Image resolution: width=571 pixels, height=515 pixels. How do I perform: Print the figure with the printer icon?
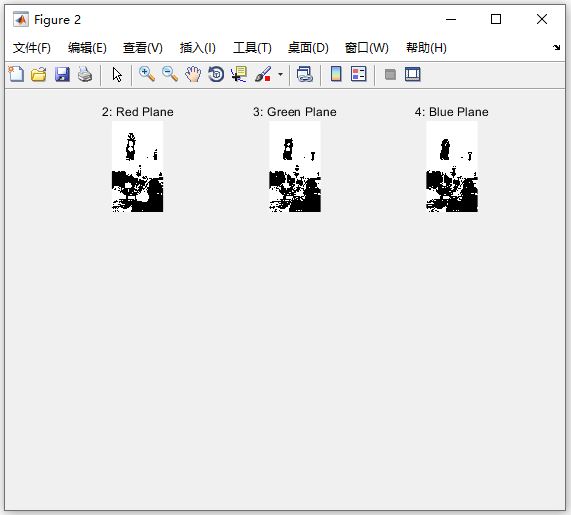coord(85,74)
